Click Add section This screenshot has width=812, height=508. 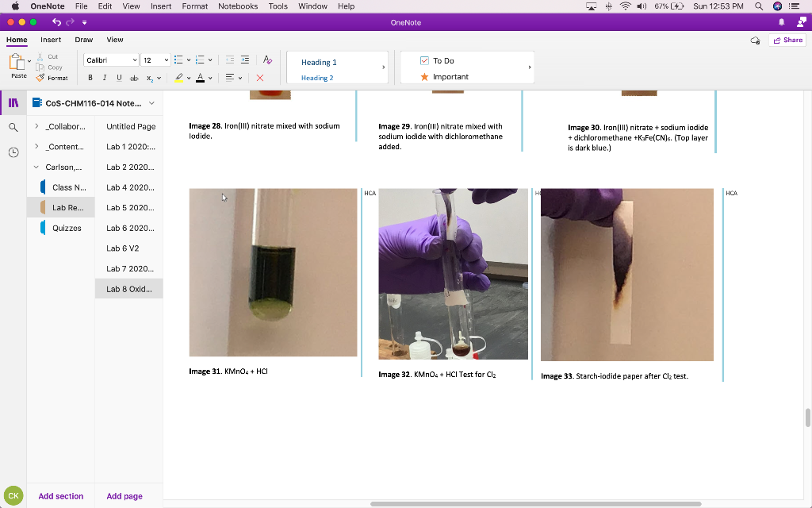point(60,496)
